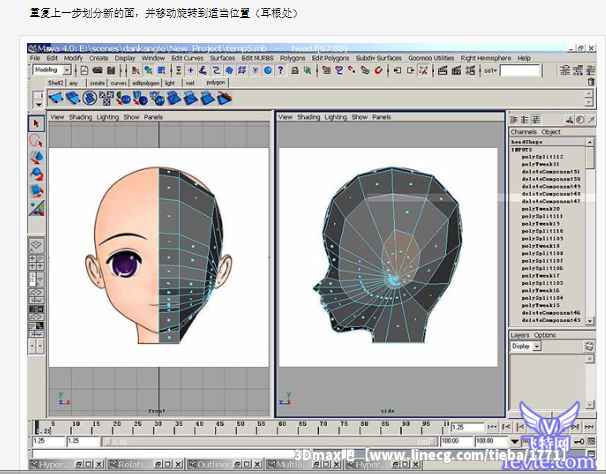
Task: Open the Polygons menu
Action: pos(293,58)
